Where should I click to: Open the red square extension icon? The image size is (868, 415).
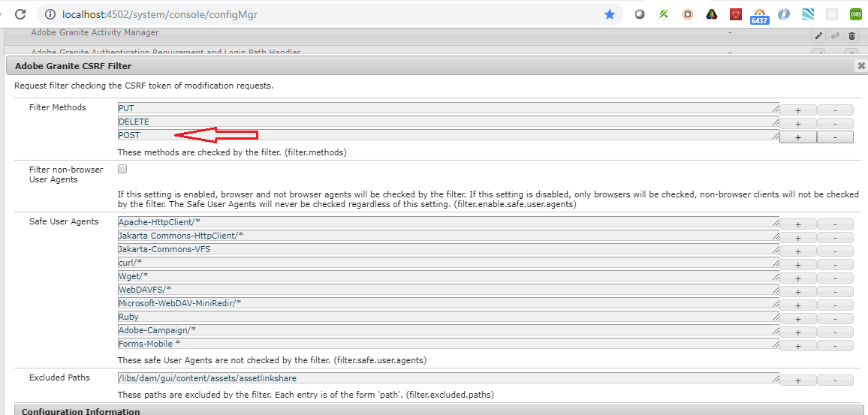(736, 14)
